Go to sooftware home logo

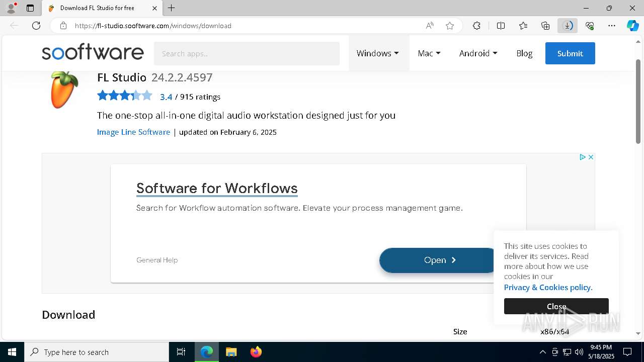[93, 53]
